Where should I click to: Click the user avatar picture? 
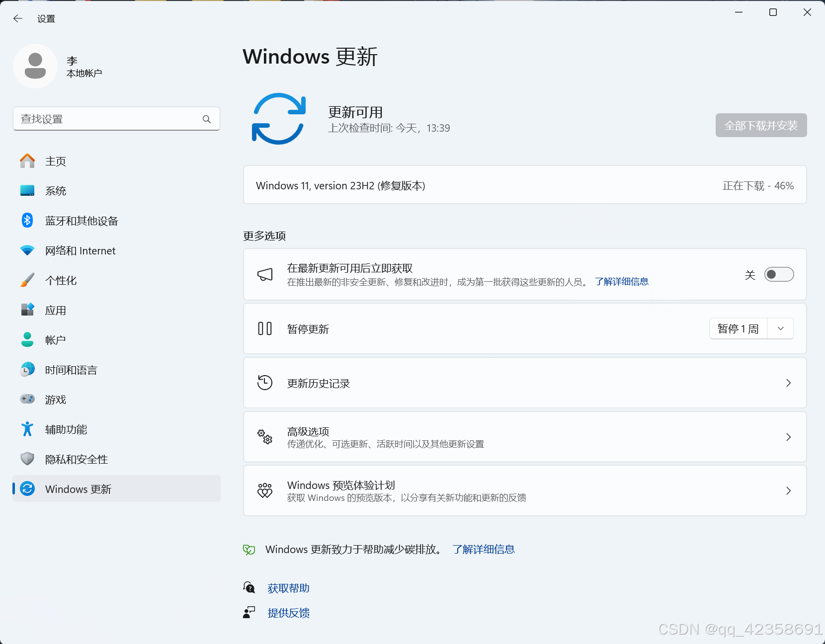click(35, 66)
